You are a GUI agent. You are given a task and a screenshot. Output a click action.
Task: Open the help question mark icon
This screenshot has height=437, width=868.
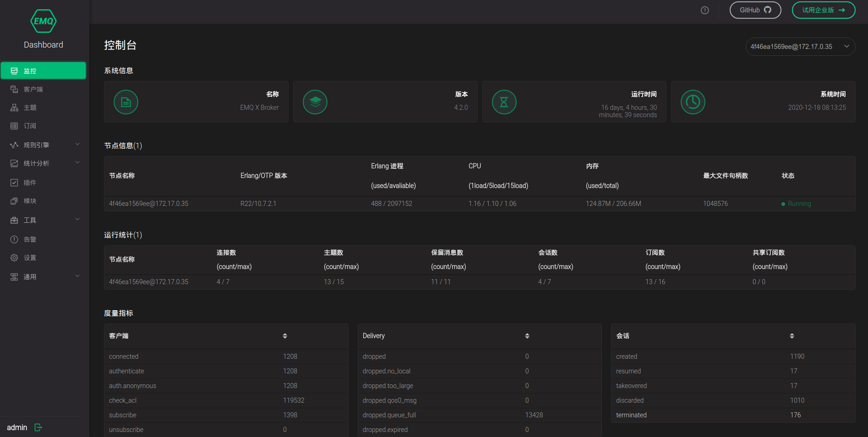click(x=705, y=10)
